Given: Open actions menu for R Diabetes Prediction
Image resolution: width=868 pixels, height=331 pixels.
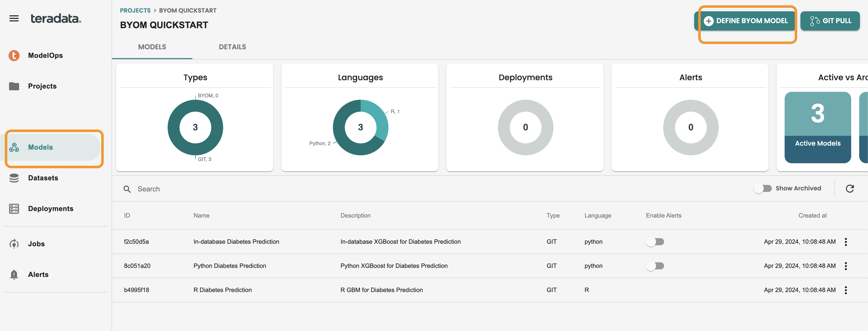Looking at the screenshot, I should (846, 290).
